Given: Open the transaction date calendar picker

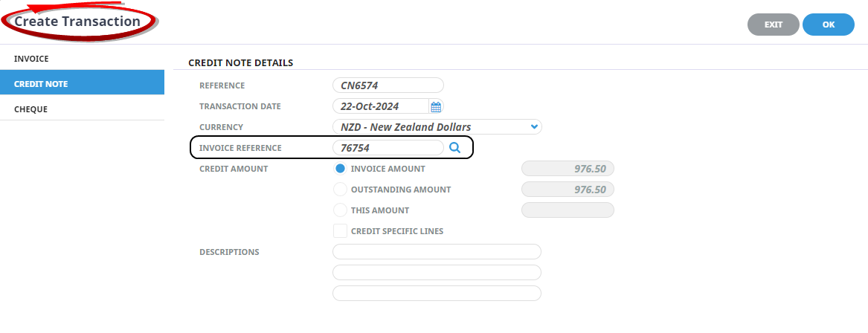Looking at the screenshot, I should [436, 106].
